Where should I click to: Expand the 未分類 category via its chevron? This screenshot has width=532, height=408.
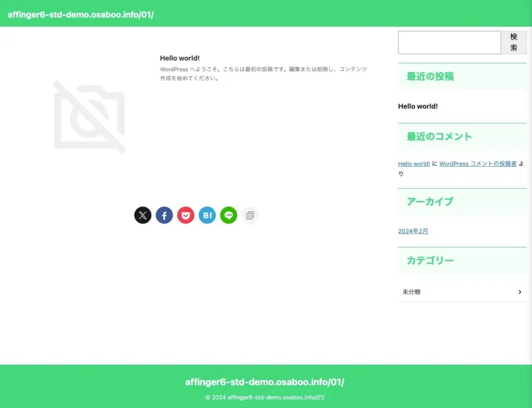click(520, 292)
